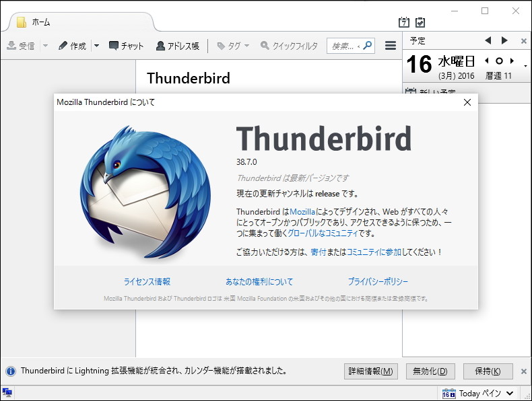
Task: Open チャット (Chat) from the toolbar
Action: tap(126, 46)
